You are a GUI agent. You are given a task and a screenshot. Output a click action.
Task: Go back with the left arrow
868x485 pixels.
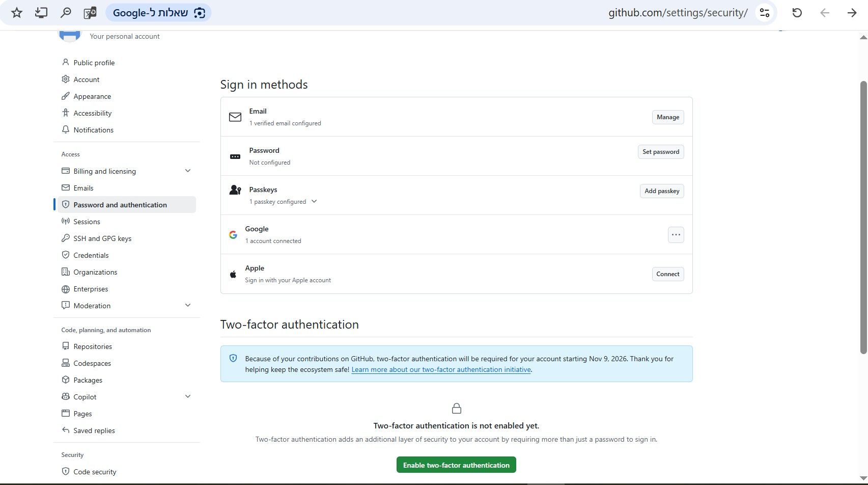pyautogui.click(x=825, y=13)
